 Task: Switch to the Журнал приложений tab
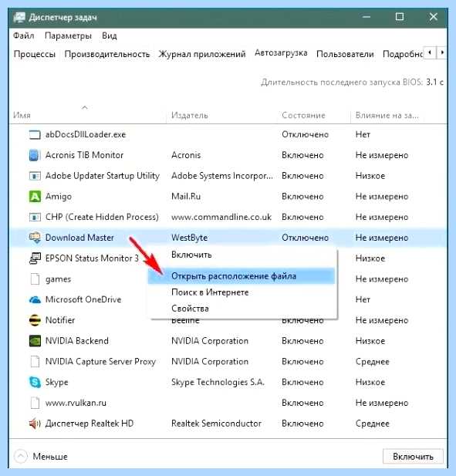point(202,54)
